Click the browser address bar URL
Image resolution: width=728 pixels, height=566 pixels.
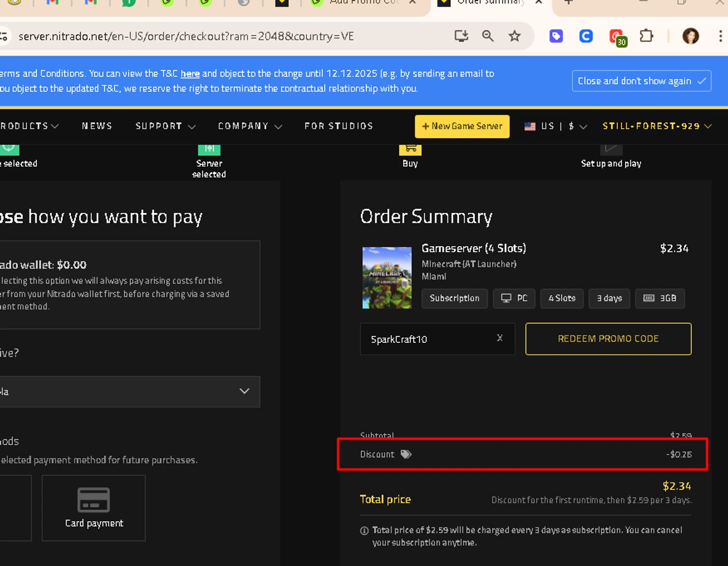pyautogui.click(x=186, y=36)
